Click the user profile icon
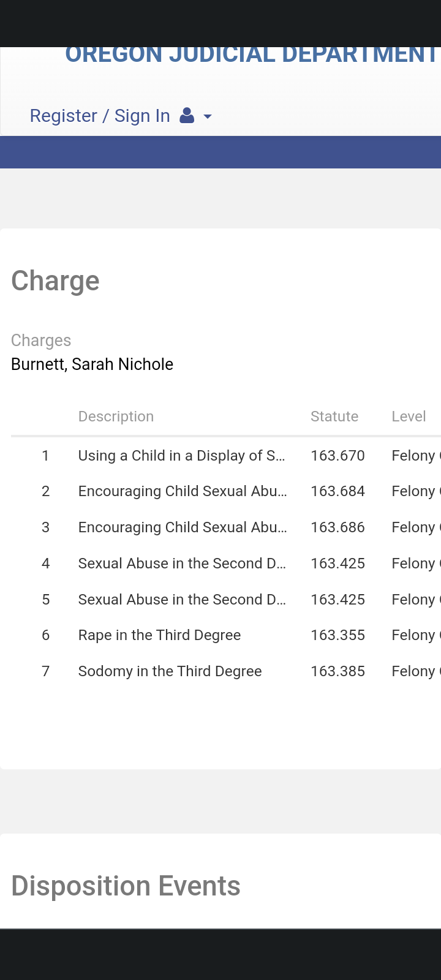The height and width of the screenshot is (980, 441). (187, 116)
